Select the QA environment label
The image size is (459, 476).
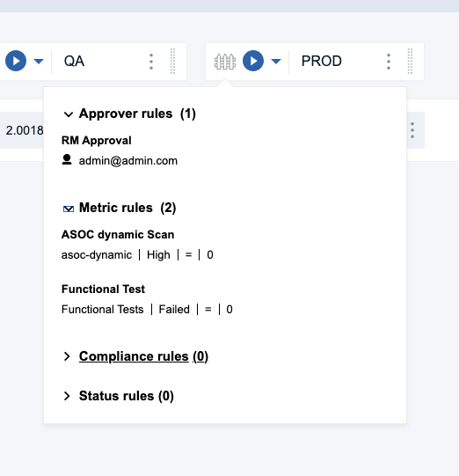(x=74, y=61)
